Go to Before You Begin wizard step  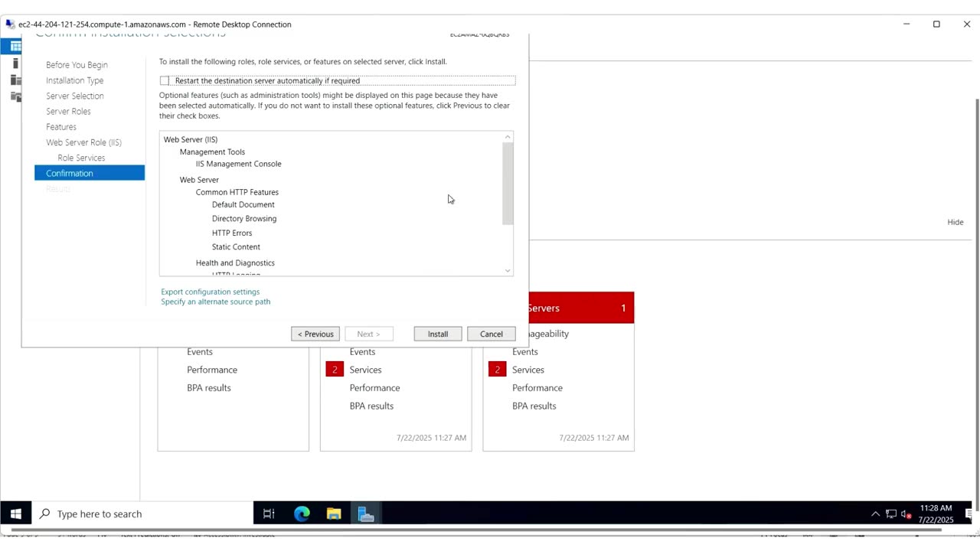[77, 65]
